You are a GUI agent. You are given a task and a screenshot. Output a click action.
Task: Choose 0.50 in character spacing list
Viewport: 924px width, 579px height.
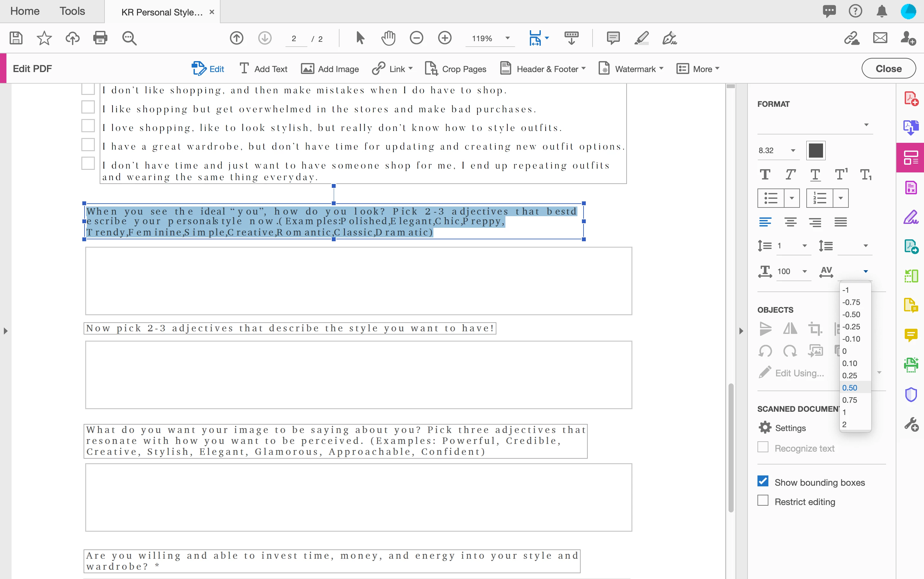click(850, 388)
